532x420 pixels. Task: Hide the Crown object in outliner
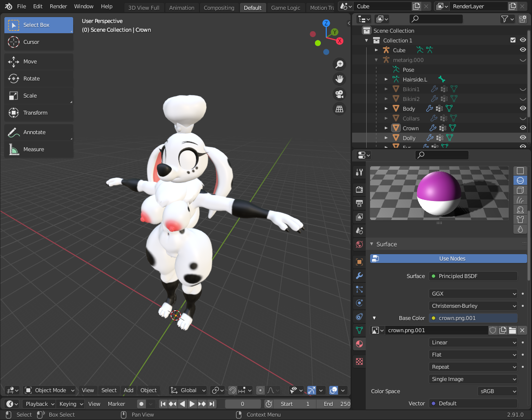[523, 128]
